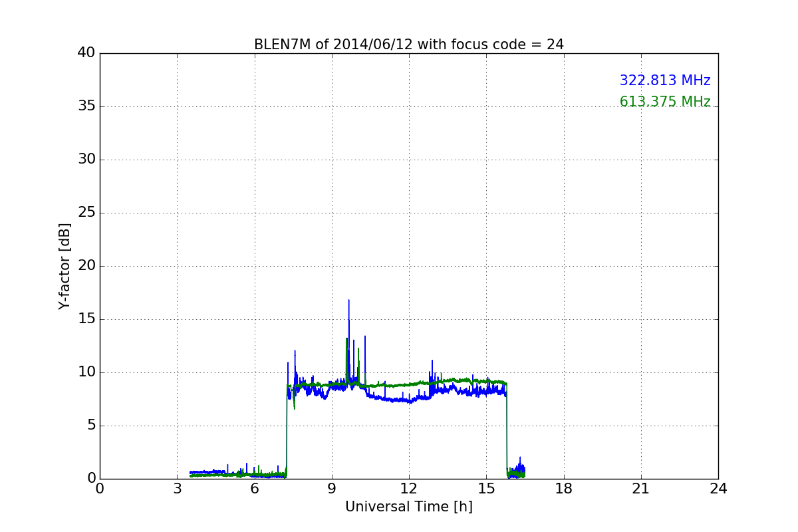Click the y-axis tick label 10
This screenshot has width=798, height=532.
coord(86,372)
